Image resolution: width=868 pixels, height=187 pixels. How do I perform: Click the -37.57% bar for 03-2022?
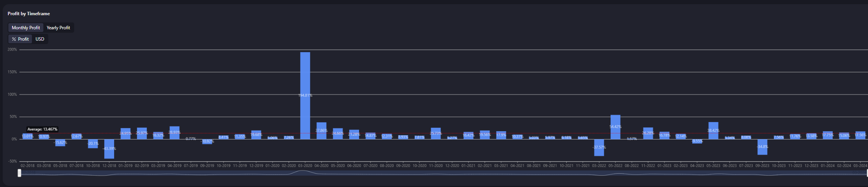point(599,147)
